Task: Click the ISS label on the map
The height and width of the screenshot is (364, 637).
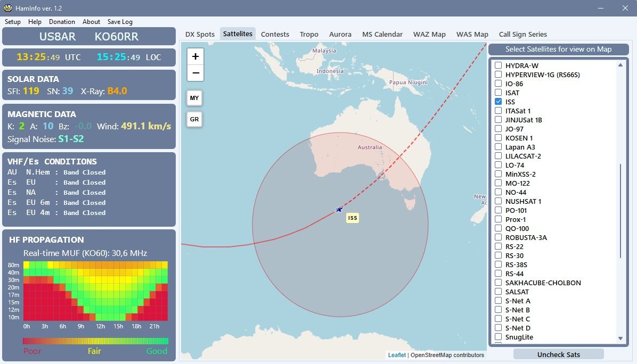Action: coord(353,218)
